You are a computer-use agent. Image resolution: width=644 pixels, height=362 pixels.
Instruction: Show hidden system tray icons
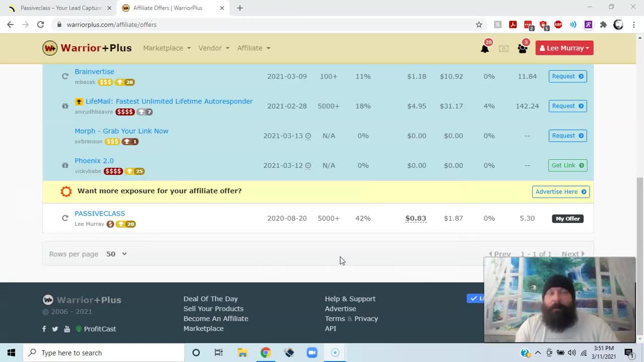click(537, 352)
